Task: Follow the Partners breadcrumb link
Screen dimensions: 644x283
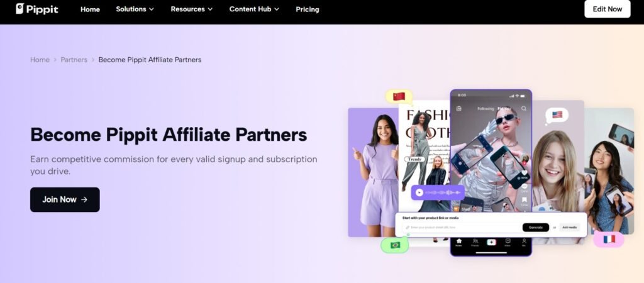Action: (74, 60)
